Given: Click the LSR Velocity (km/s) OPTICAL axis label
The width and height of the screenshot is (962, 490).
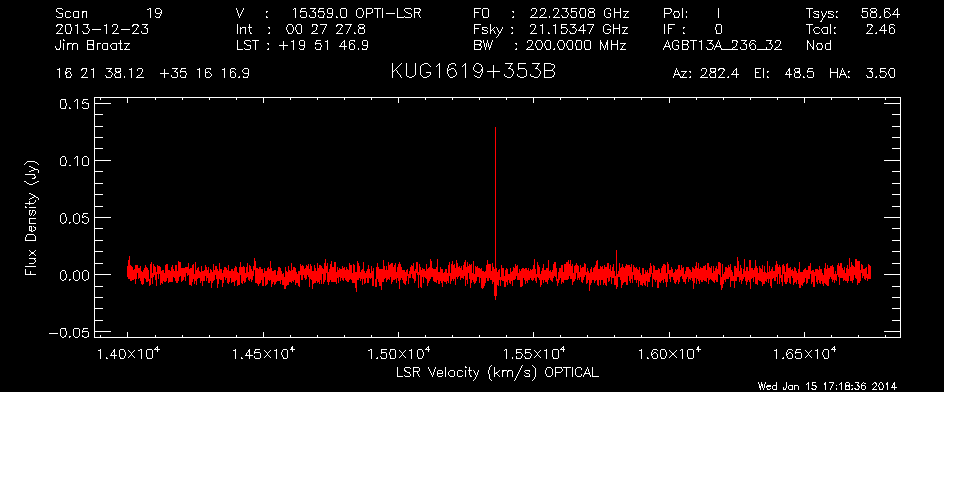Looking at the screenshot, I should pyautogui.click(x=497, y=372).
